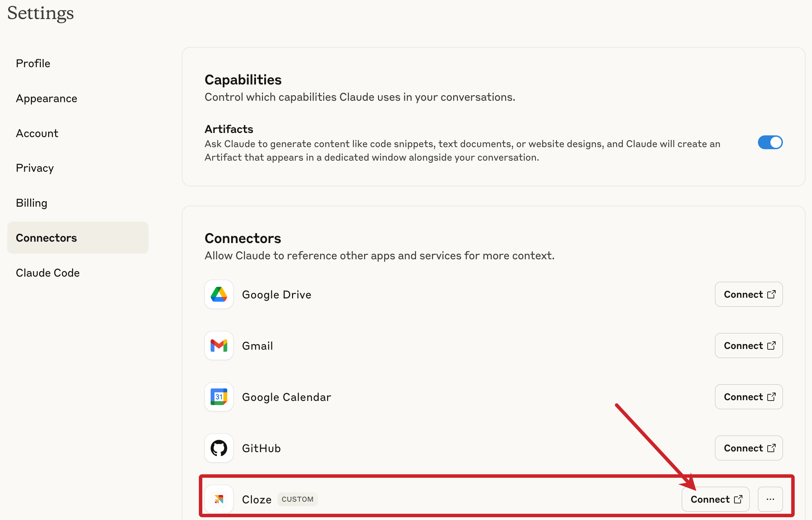This screenshot has width=812, height=520.
Task: Click the GitHub connector name
Action: (x=261, y=448)
